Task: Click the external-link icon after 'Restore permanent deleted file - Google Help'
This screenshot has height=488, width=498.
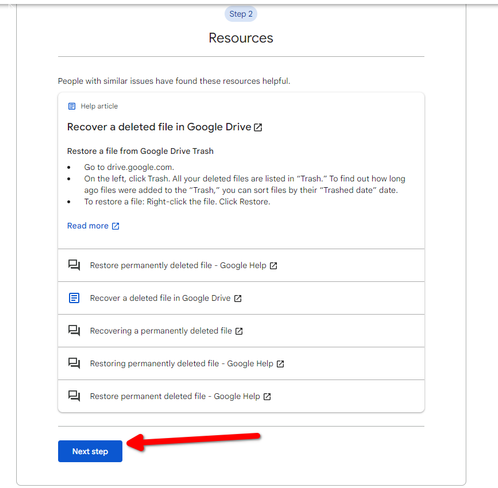Action: [267, 396]
